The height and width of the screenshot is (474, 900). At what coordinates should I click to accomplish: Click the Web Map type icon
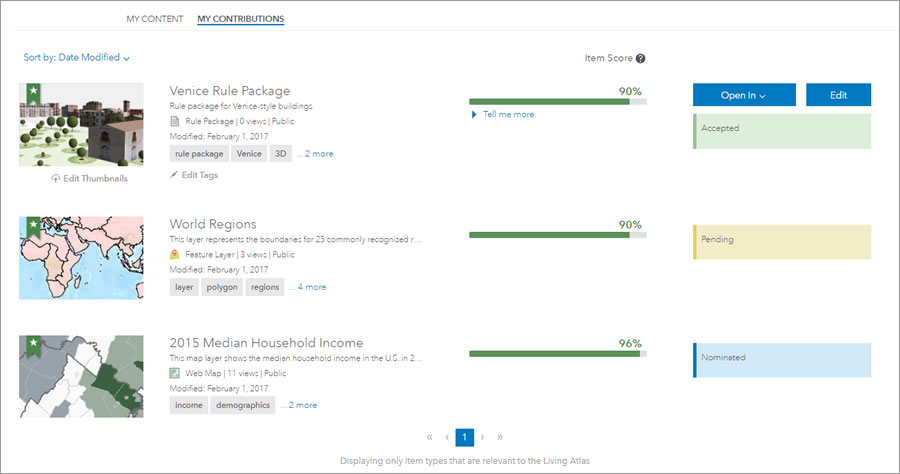point(175,373)
